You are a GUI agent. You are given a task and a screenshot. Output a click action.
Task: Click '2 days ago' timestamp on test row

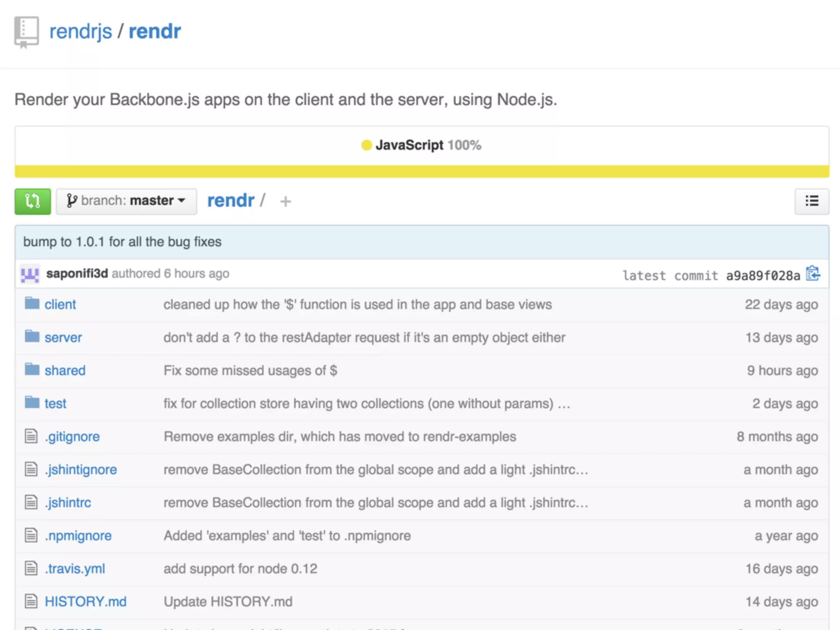point(785,404)
